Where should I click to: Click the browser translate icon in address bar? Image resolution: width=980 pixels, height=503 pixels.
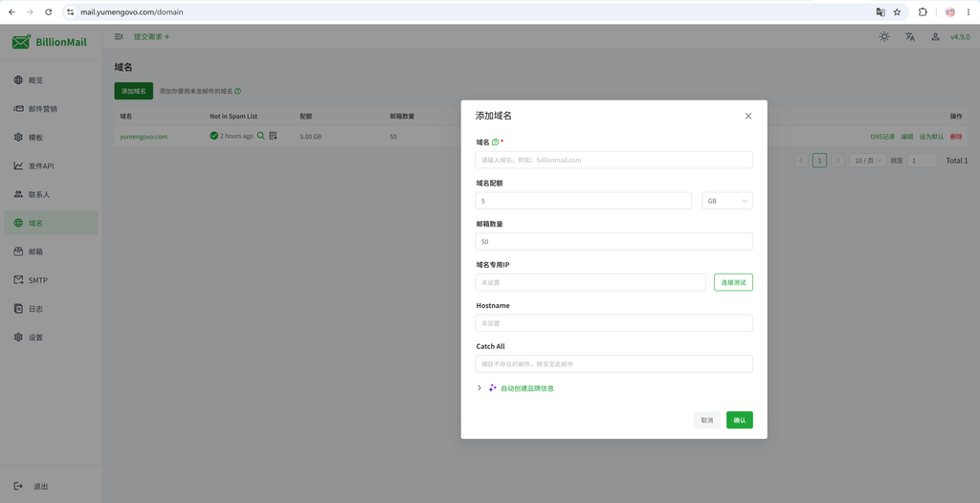coord(880,11)
